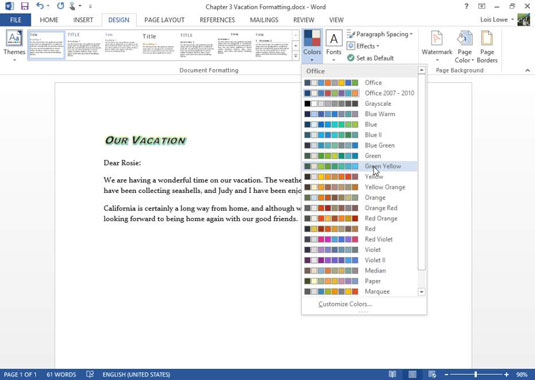Switch to Read Mode view in status bar
Viewport: 535px width, 380px height.
pos(393,374)
